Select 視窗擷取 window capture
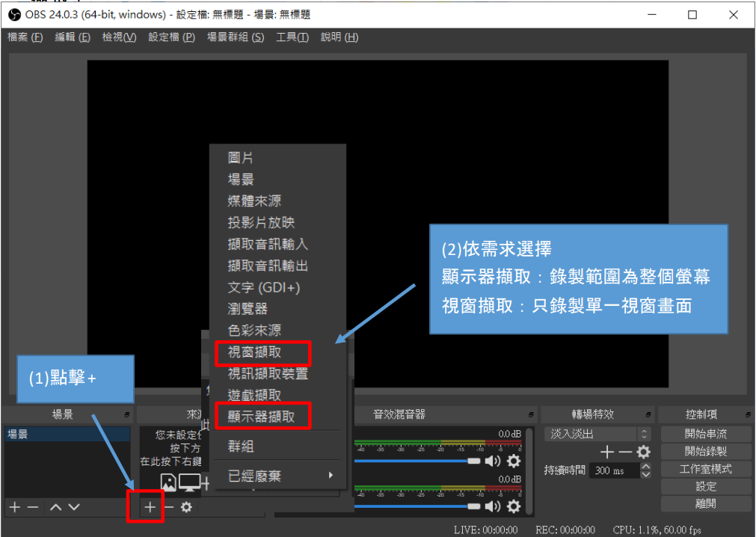The height and width of the screenshot is (537, 756). [277, 352]
